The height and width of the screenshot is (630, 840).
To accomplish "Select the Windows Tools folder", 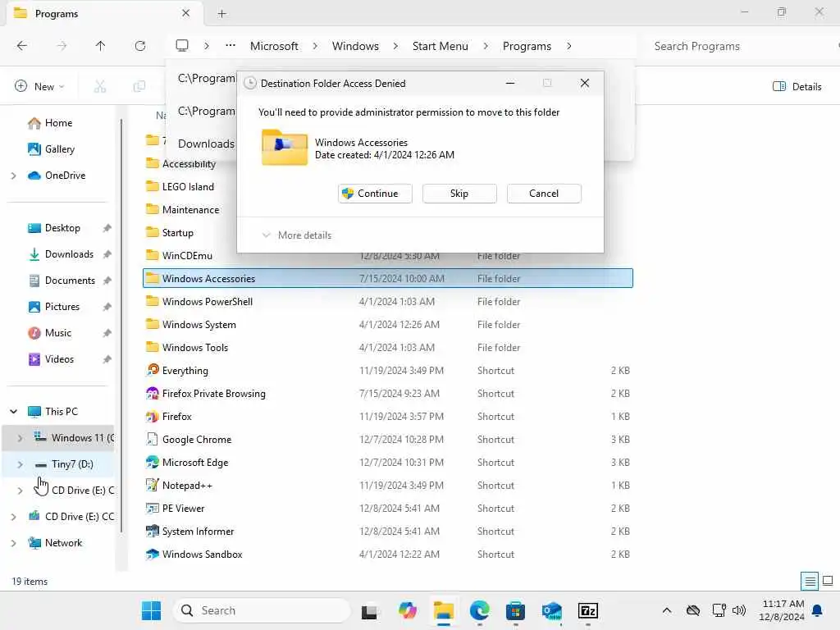I will pos(388,348).
